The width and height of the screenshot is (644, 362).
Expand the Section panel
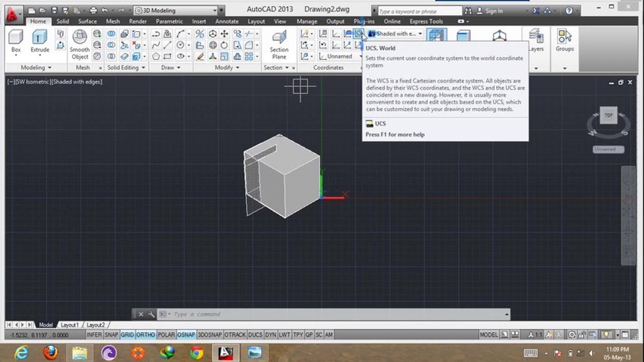pyautogui.click(x=276, y=67)
